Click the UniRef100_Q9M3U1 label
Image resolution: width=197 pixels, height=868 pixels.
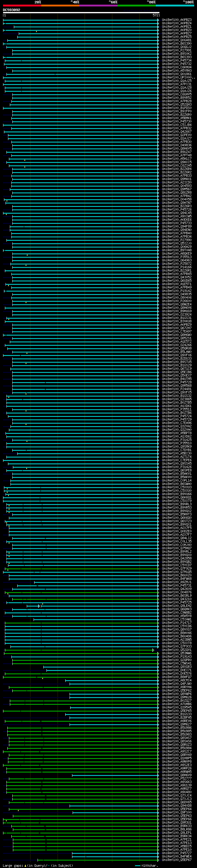coord(177,823)
